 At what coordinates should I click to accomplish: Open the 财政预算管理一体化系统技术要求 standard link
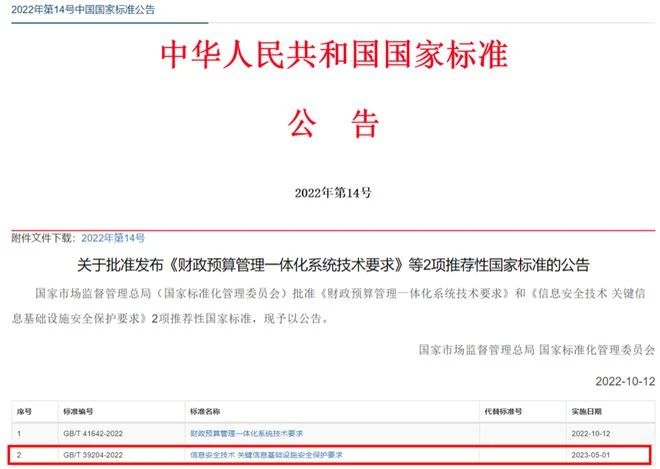[246, 433]
